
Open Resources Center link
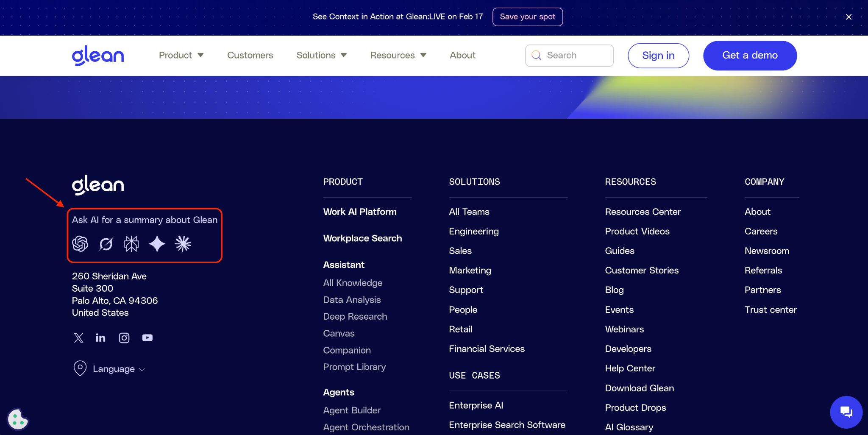pyautogui.click(x=643, y=212)
